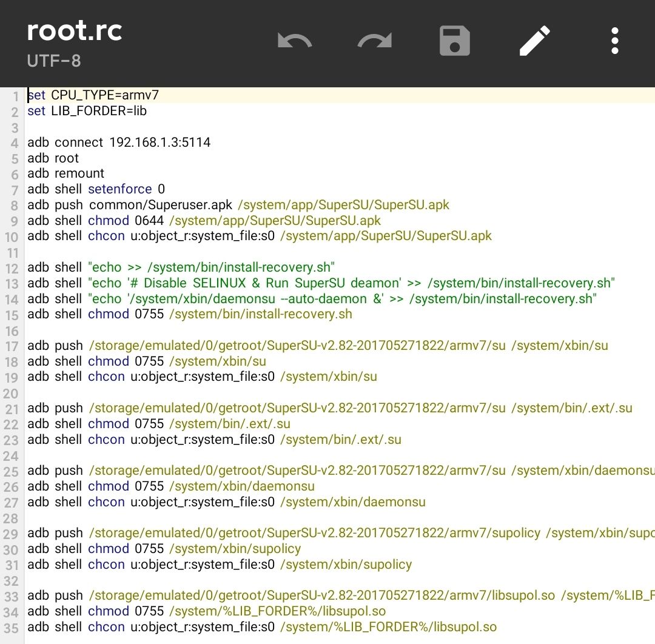Click empty line 24 in editor
This screenshot has width=655, height=644.
point(339,455)
